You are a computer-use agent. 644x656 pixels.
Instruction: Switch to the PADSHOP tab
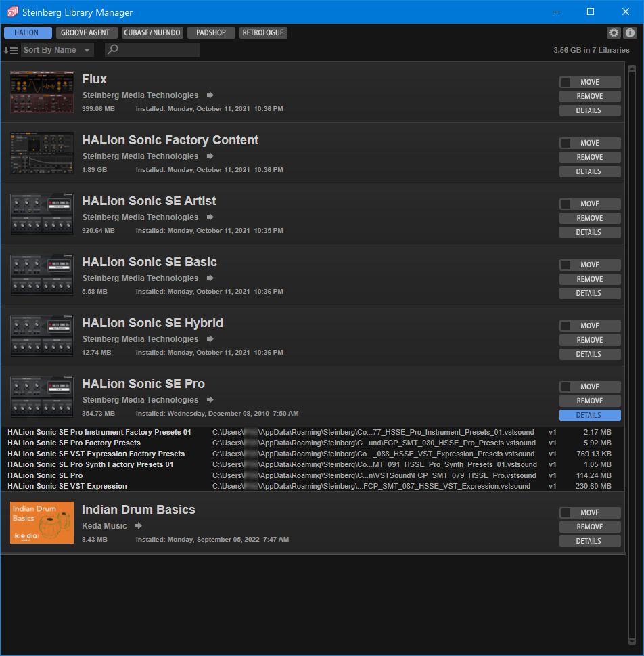211,32
